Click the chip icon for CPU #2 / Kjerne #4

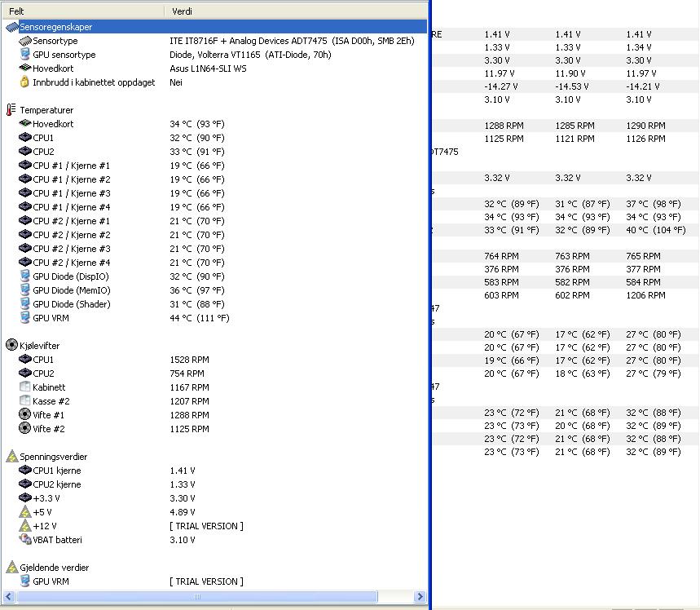[25, 262]
